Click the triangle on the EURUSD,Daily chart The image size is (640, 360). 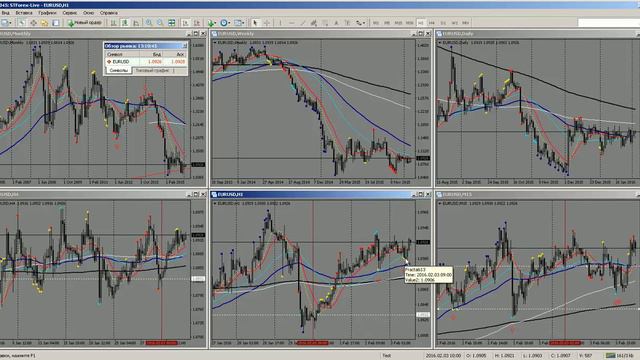[440, 42]
